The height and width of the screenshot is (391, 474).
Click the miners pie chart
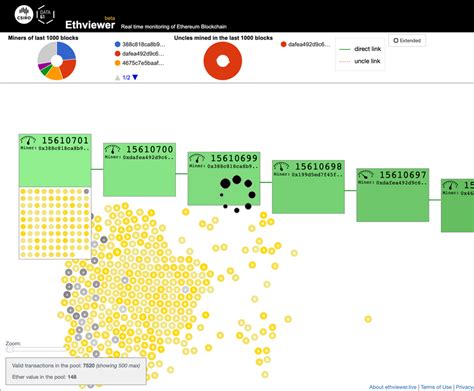(57, 61)
